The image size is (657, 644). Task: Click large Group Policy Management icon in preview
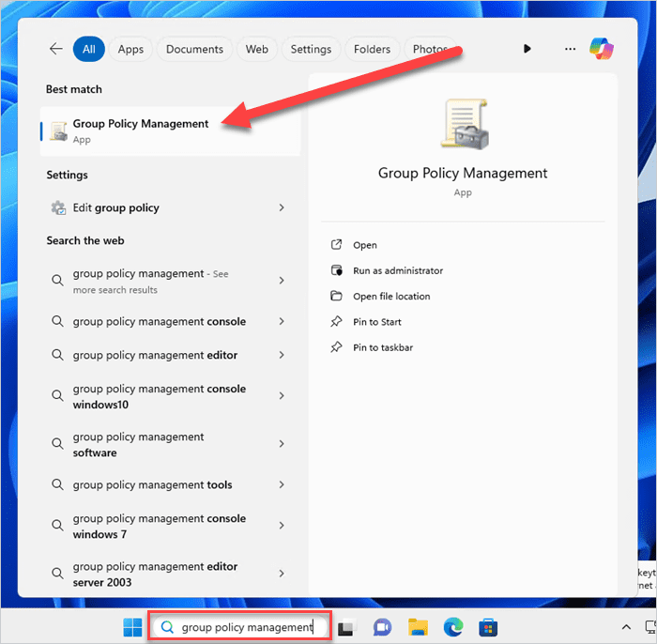(x=465, y=124)
